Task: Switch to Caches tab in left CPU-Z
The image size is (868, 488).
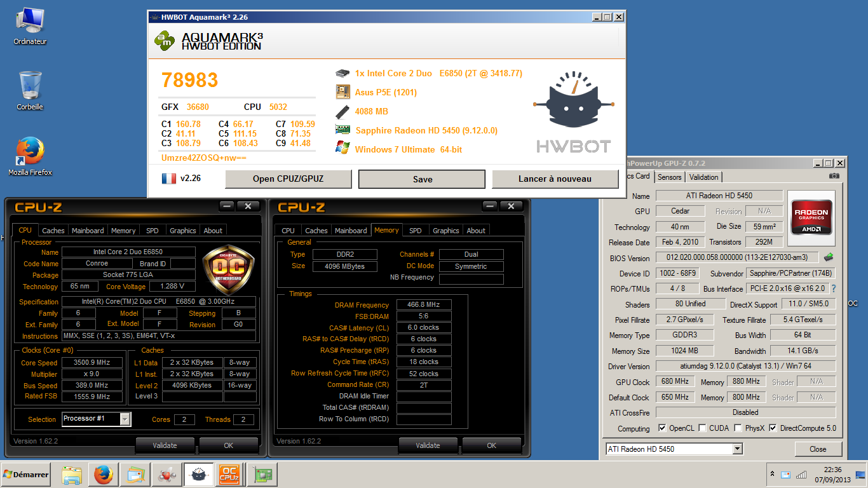Action: (x=53, y=231)
